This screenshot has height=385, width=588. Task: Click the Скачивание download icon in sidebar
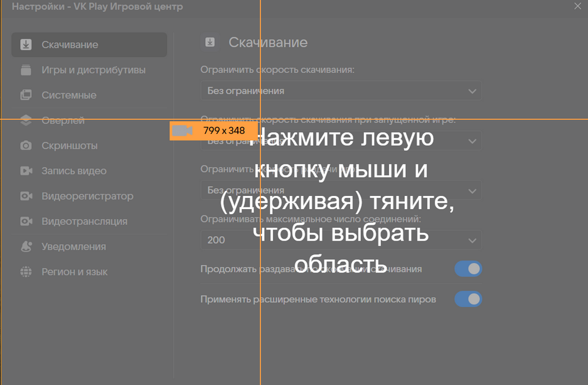pos(26,45)
